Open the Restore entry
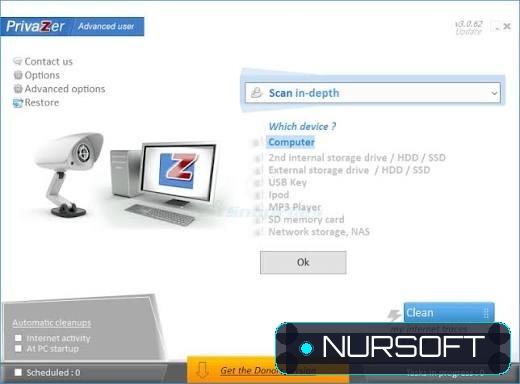Screen dimensions: 520x384 42,102
